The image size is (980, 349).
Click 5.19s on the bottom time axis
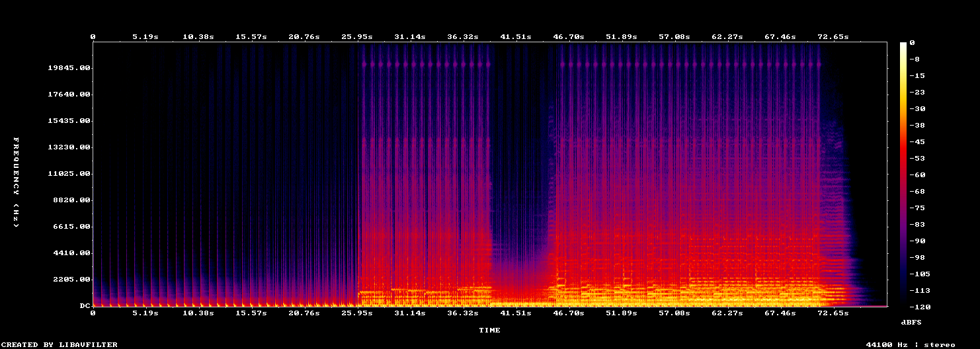[145, 313]
